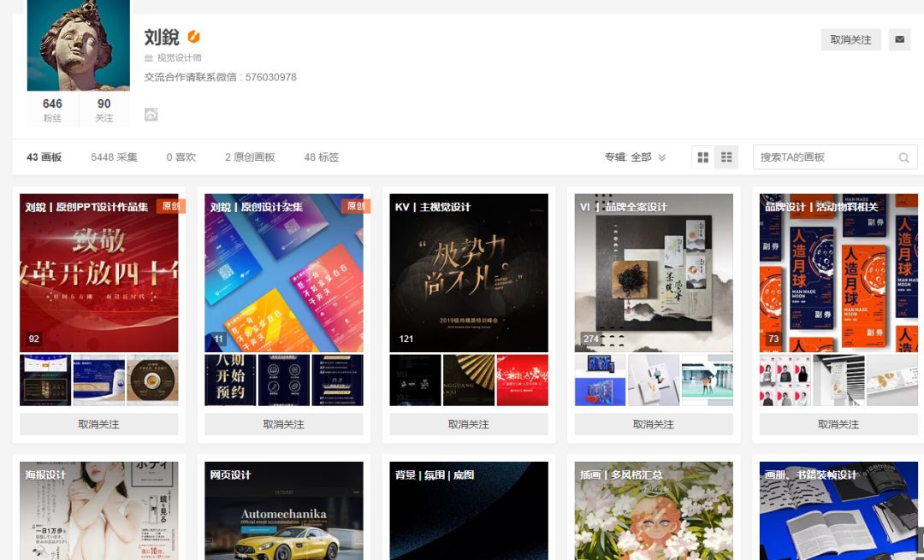The image size is (924, 560).
Task: Open the 插画 多风格汇总 board cover
Action: click(654, 510)
